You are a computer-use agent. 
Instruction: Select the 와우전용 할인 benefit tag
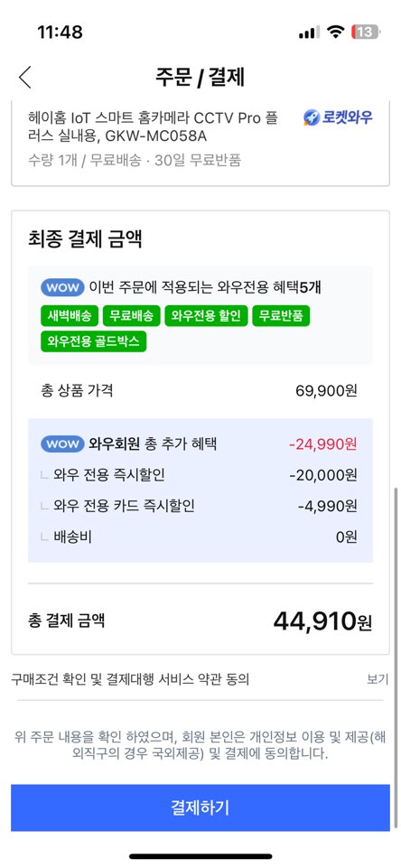[206, 316]
